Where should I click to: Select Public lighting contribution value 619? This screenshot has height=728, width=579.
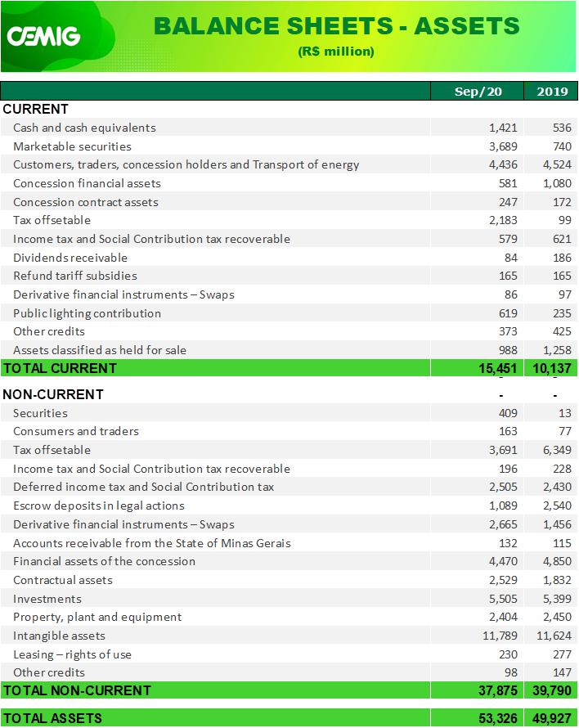tap(508, 313)
